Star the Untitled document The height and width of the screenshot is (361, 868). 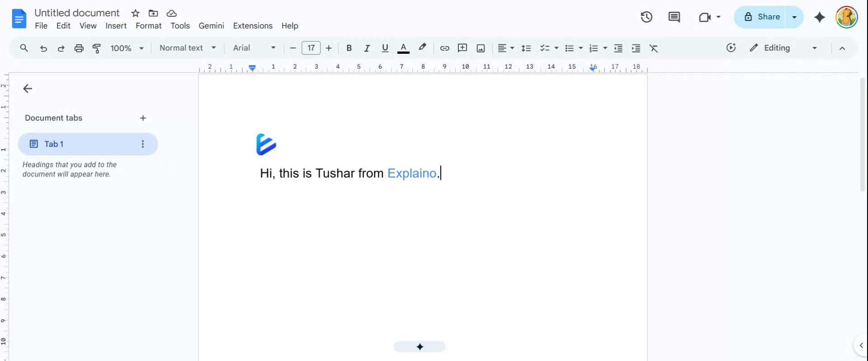coord(136,13)
